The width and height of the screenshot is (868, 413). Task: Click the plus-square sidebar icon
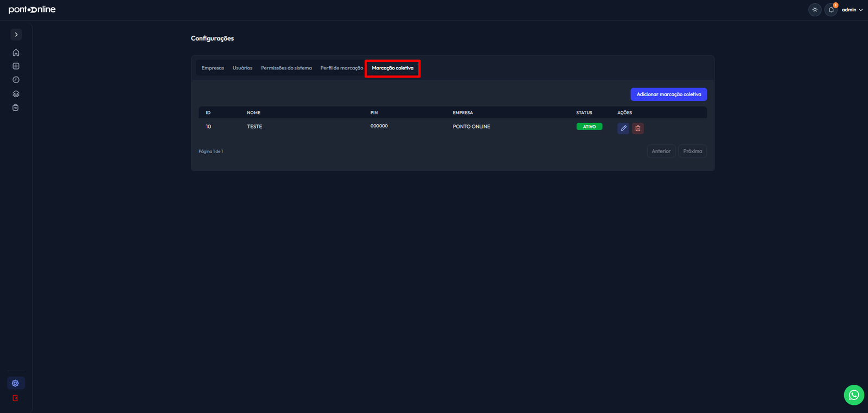point(16,66)
